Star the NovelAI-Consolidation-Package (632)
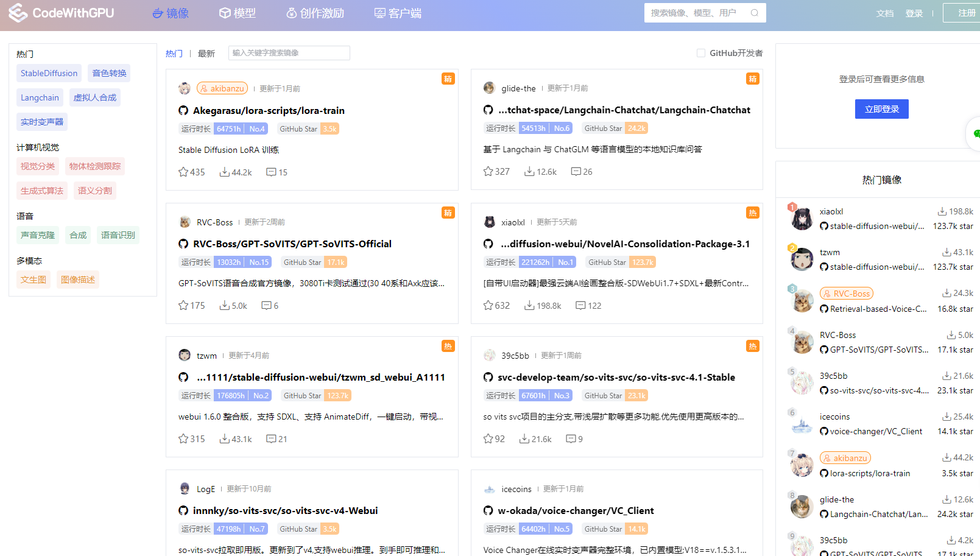The image size is (980, 556). [488, 306]
